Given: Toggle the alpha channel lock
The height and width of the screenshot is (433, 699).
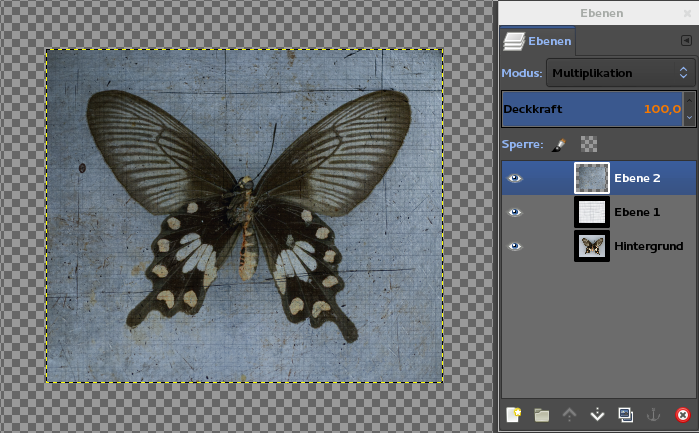Looking at the screenshot, I should [x=589, y=144].
